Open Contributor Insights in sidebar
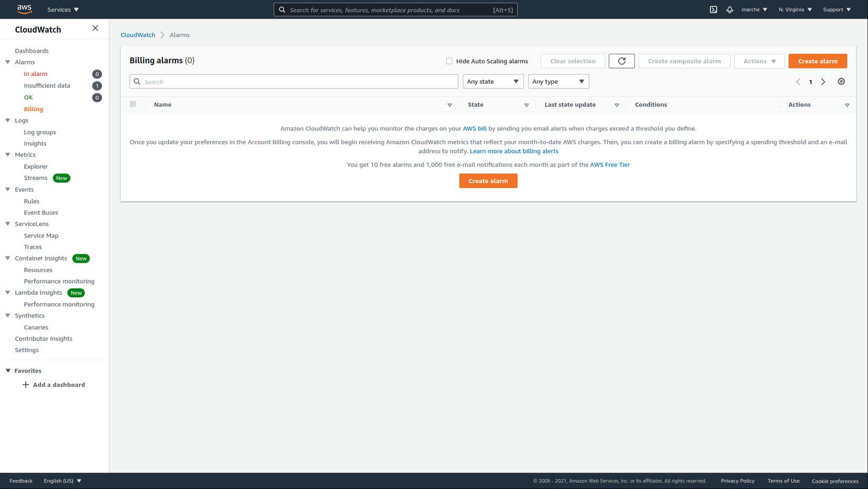This screenshot has width=868, height=489. coord(44,338)
